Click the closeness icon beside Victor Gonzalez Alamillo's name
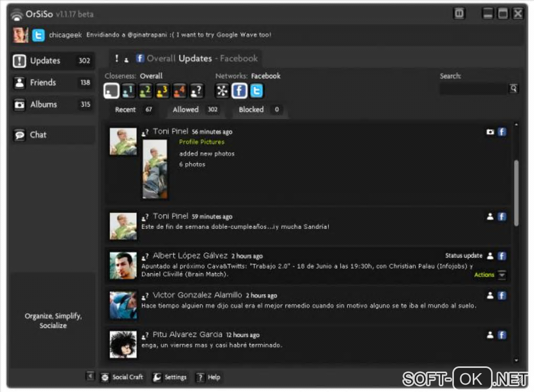 (145, 296)
